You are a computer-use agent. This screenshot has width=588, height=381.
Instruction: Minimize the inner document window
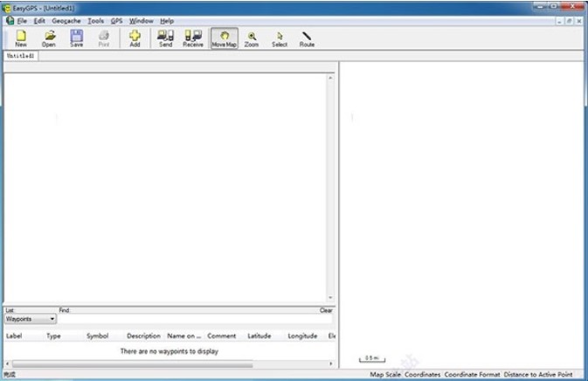559,21
